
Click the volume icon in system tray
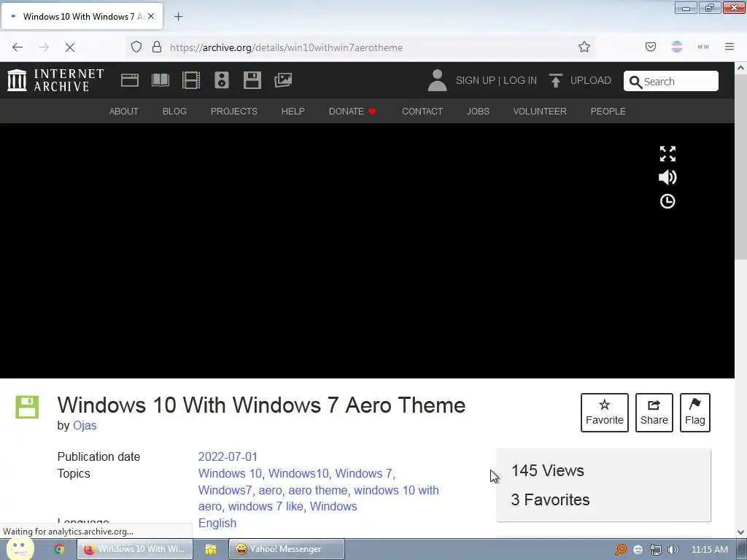(673, 550)
